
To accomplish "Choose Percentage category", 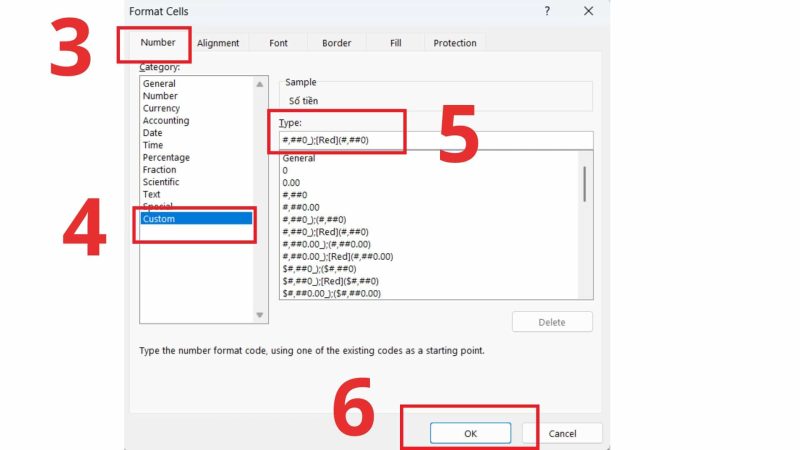I will (166, 157).
